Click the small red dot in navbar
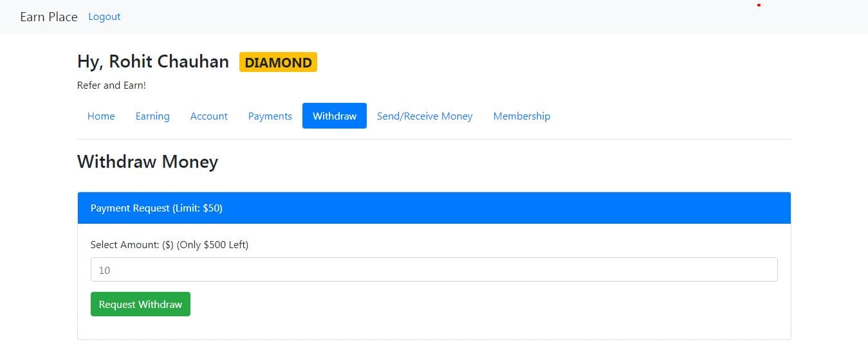 click(759, 5)
